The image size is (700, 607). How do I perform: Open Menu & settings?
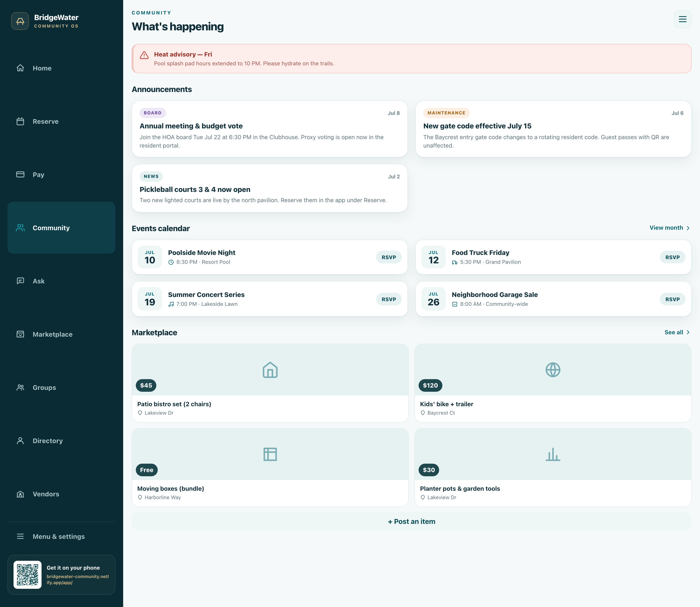pyautogui.click(x=61, y=536)
